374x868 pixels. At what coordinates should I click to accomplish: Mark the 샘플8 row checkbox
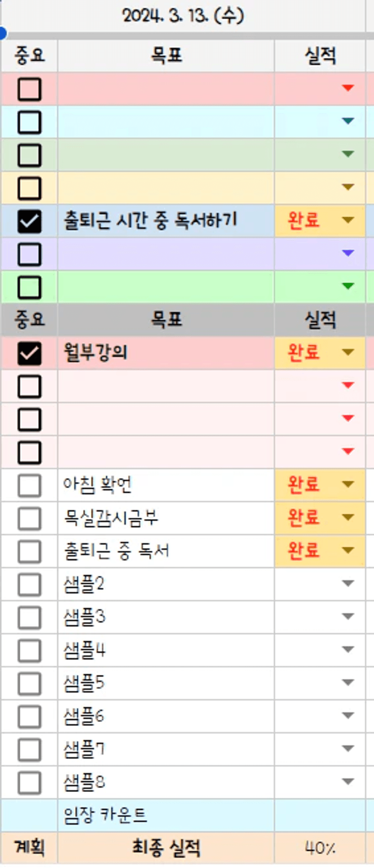(x=29, y=782)
